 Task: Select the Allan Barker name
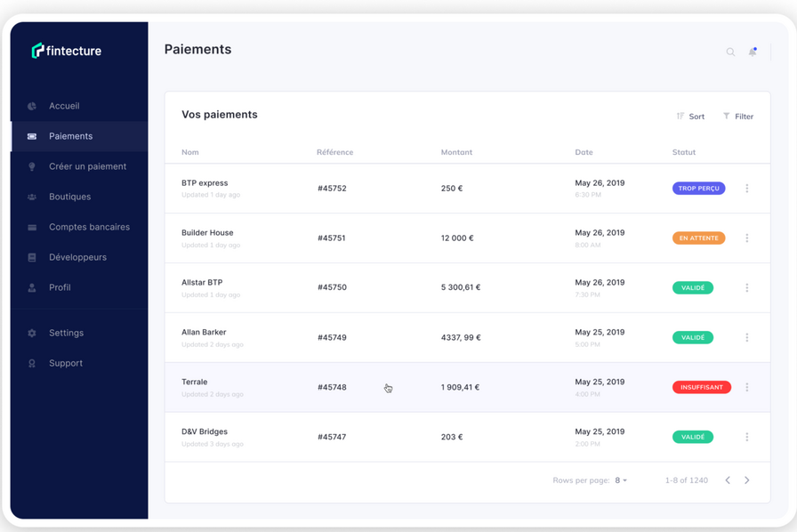point(204,332)
